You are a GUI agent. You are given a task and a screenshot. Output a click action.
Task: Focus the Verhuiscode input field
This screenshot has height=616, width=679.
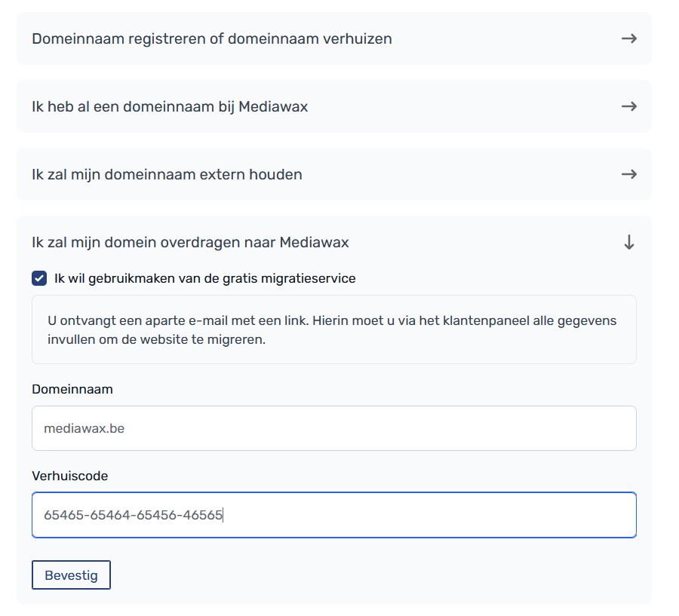click(x=334, y=515)
